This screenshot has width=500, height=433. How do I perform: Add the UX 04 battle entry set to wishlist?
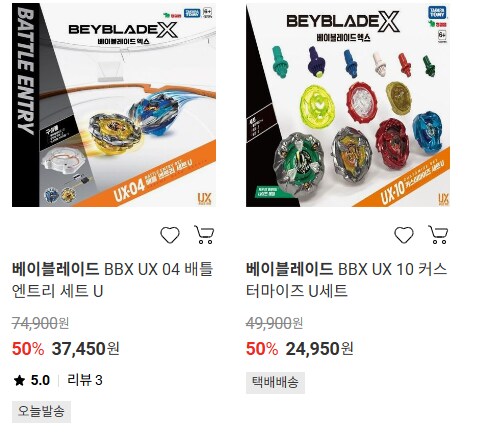point(170,235)
